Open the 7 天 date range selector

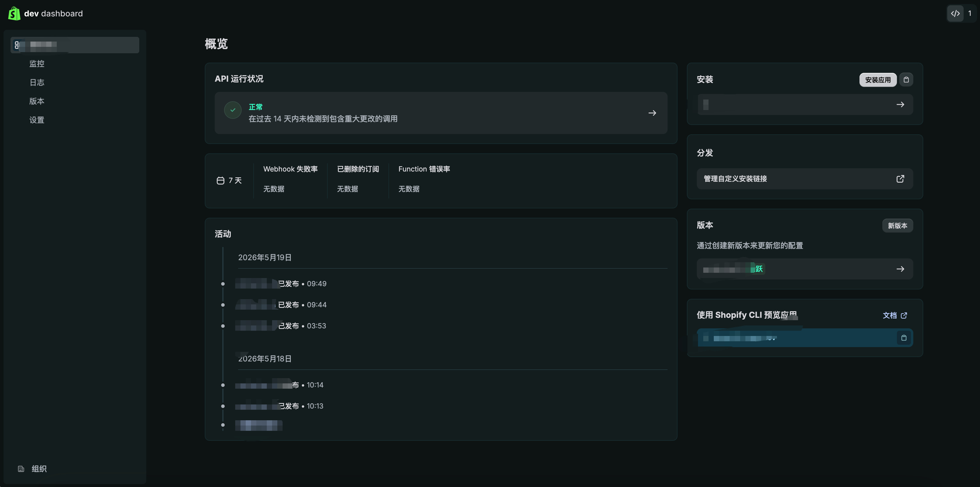click(x=229, y=180)
